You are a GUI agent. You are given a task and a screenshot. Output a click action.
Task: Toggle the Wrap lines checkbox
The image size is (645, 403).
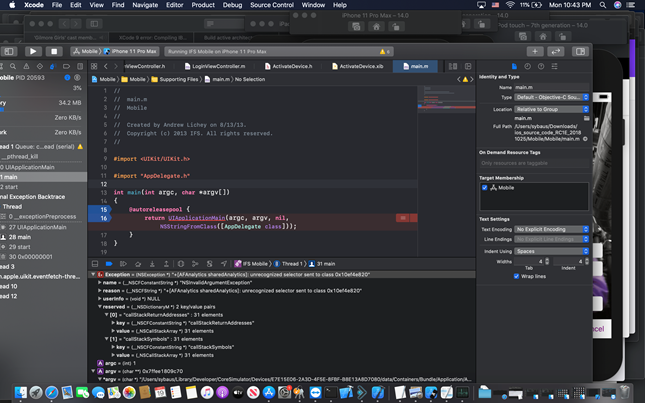pyautogui.click(x=516, y=276)
